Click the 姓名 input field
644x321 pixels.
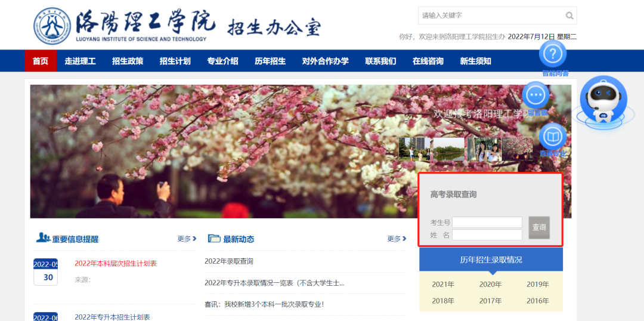487,234
